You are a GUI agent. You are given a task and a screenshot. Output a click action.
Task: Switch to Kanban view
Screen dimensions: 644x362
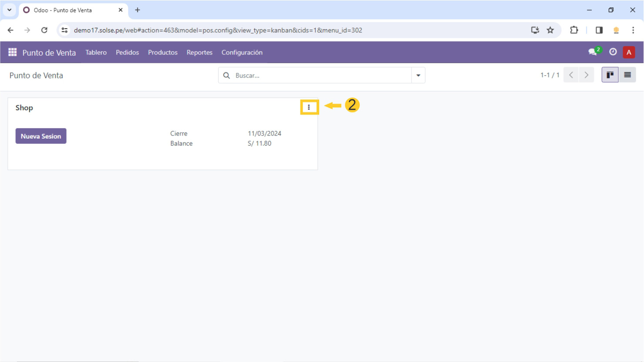click(610, 75)
